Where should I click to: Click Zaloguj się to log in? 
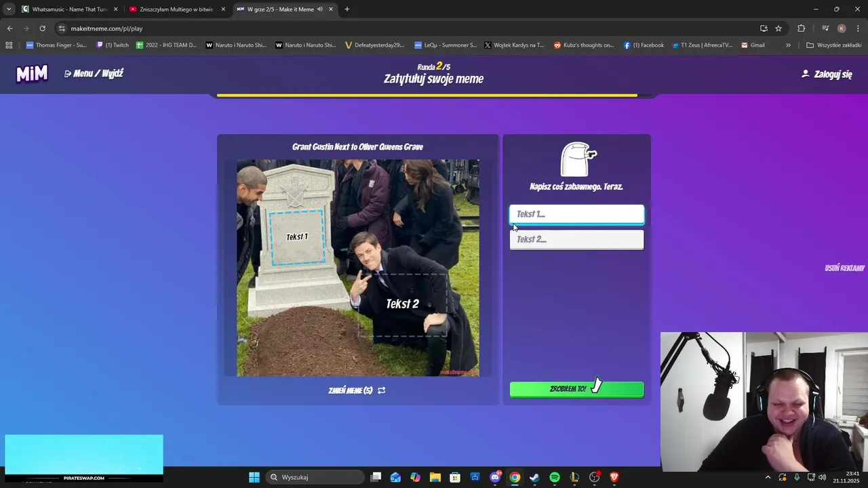point(827,74)
